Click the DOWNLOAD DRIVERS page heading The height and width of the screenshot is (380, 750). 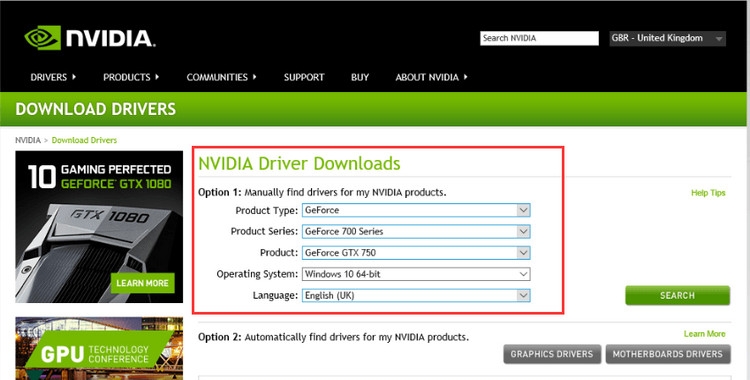[96, 109]
